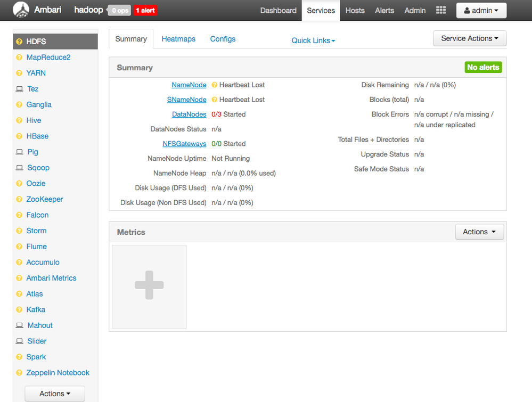Click the 0 ops badge

click(120, 11)
